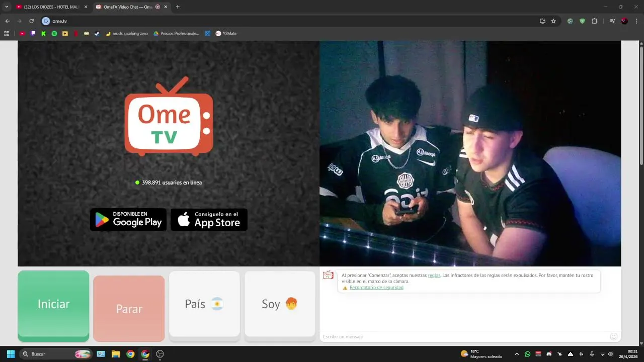This screenshot has height=362, width=644.
Task: Open the 'Recordatorio de seguridad' link
Action: tap(376, 288)
